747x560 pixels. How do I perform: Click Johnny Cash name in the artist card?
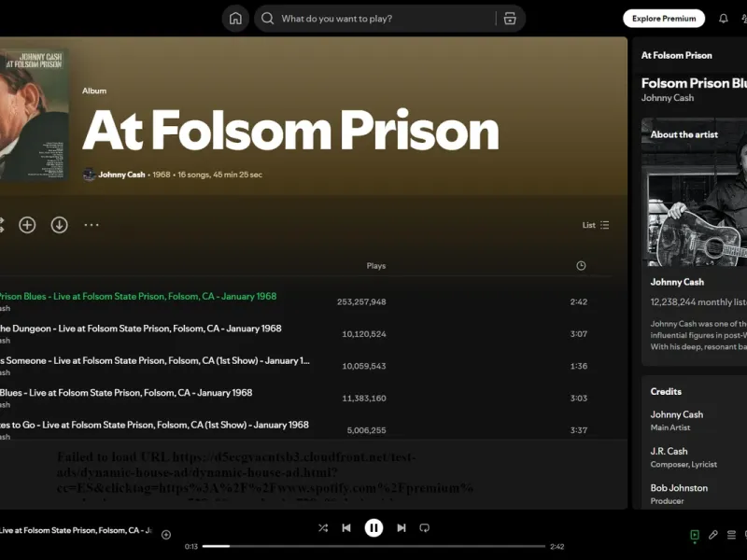tap(677, 282)
